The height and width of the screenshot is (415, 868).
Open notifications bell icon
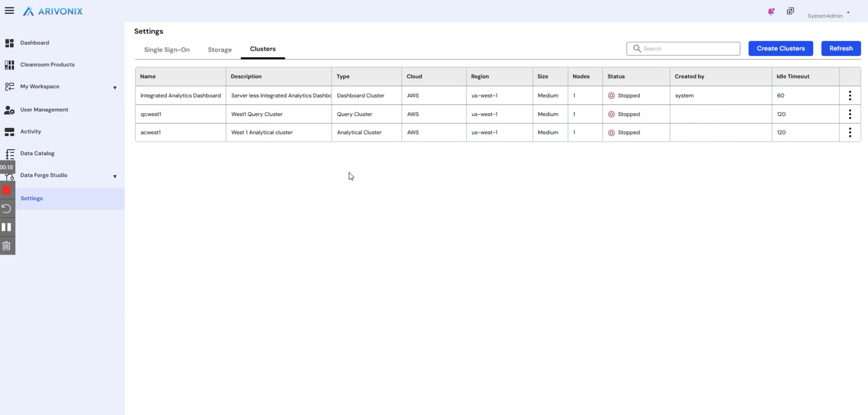(x=771, y=12)
